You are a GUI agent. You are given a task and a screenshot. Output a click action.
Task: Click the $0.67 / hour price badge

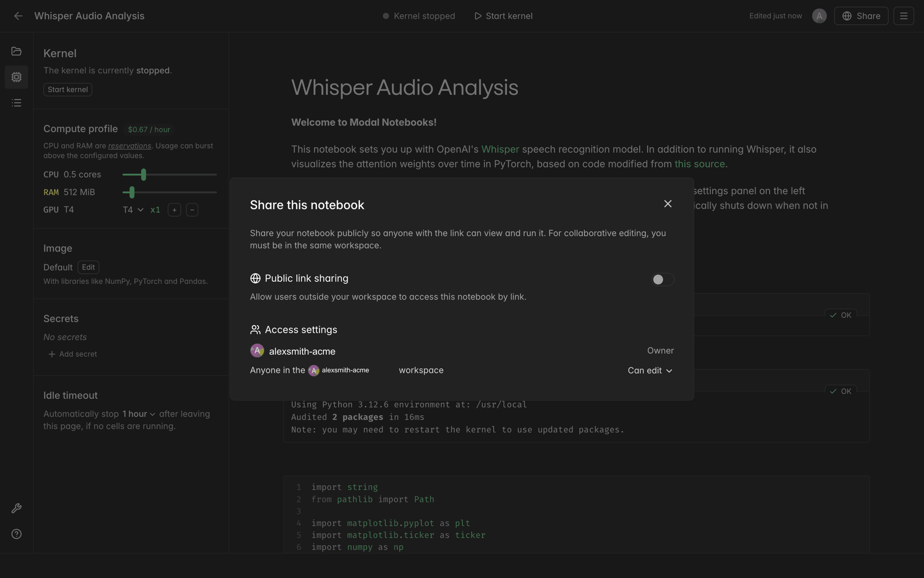click(x=149, y=130)
